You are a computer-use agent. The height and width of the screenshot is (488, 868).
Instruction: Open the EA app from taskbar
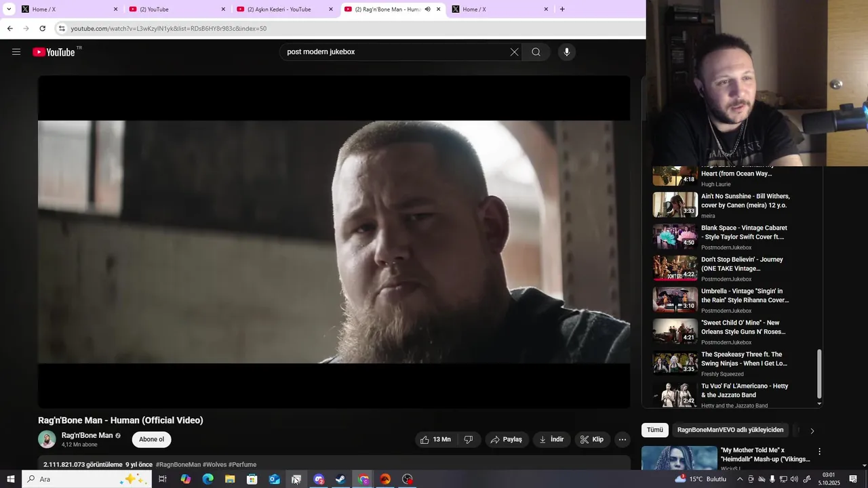click(385, 479)
